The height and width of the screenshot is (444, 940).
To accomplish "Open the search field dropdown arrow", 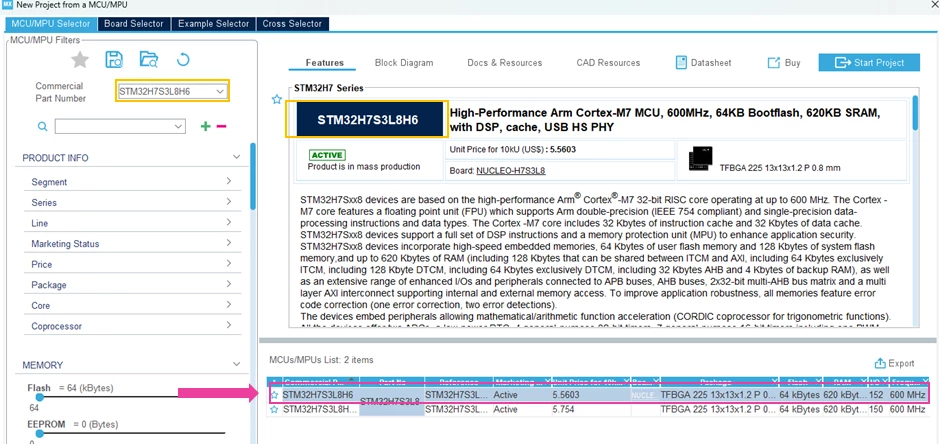I will [x=178, y=126].
